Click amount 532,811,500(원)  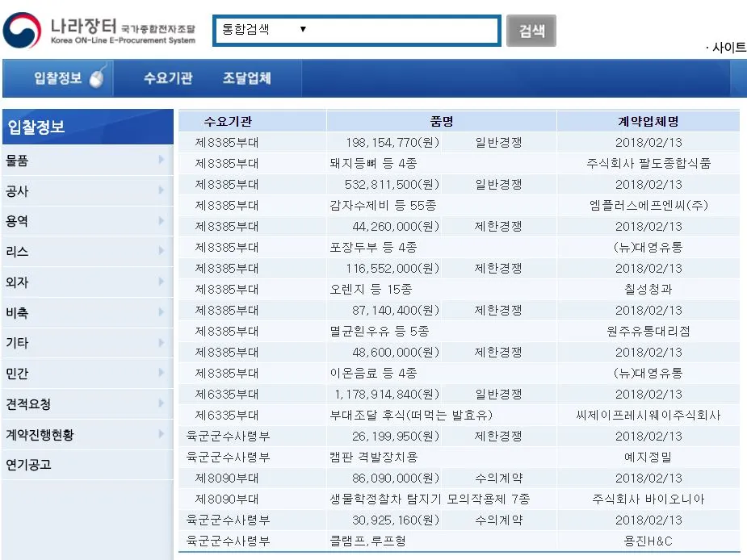coord(392,184)
